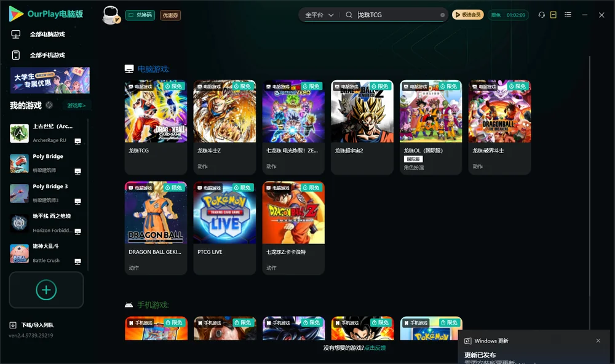Screen dimensions: 615x364
Task: Open 游戏库> link
Action: 76,106
